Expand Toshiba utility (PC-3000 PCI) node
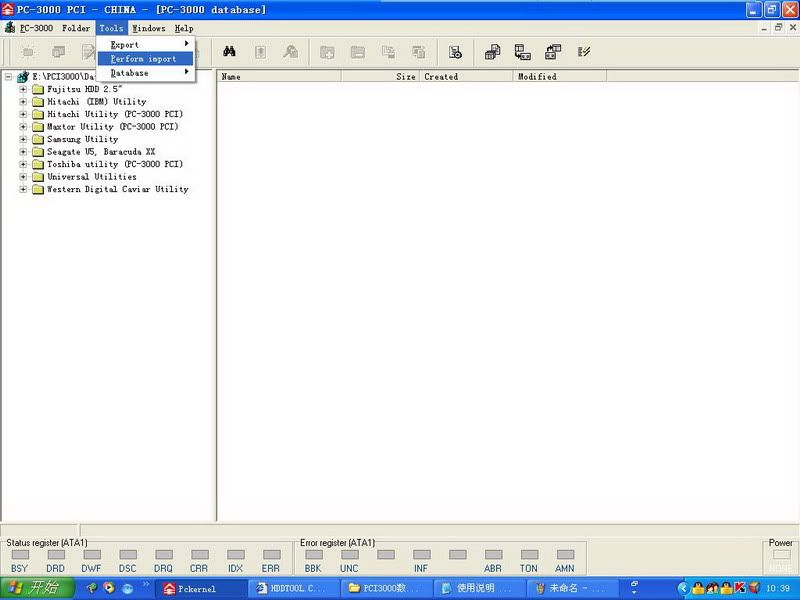The height and width of the screenshot is (600, 800). click(23, 164)
